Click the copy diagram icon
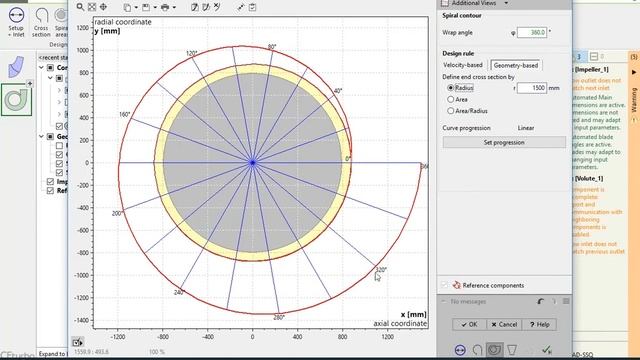This screenshot has width=640, height=360. coord(127,7)
